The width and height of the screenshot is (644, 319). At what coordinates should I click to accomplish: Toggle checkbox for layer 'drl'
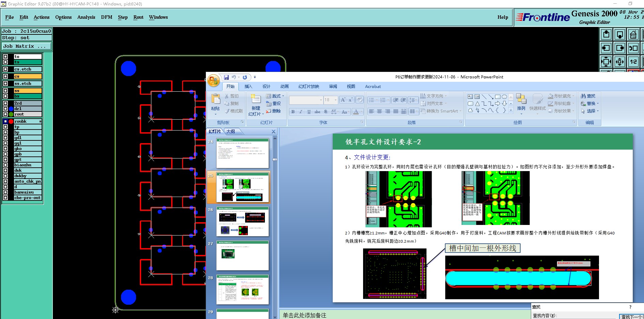pos(5,109)
